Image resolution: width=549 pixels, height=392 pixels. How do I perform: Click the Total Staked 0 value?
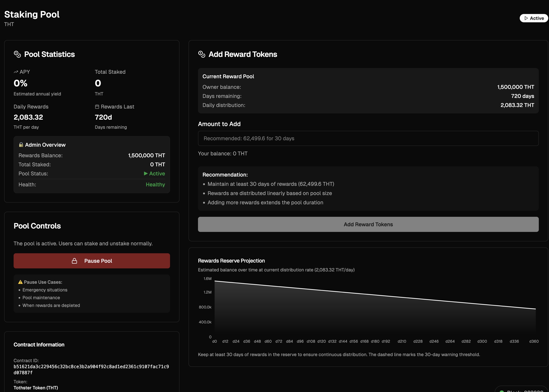pyautogui.click(x=98, y=83)
